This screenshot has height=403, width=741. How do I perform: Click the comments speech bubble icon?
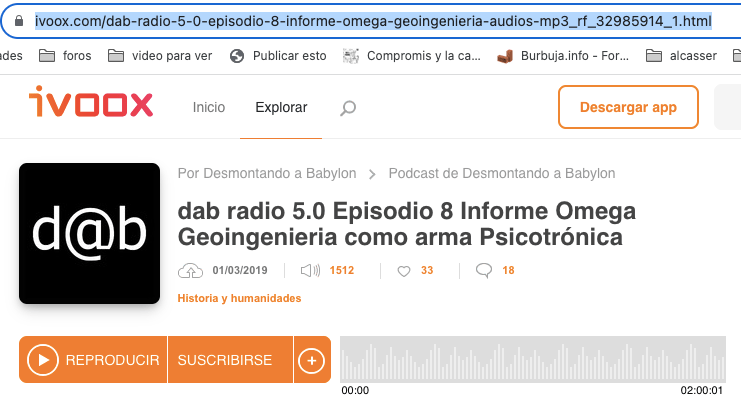pos(484,270)
